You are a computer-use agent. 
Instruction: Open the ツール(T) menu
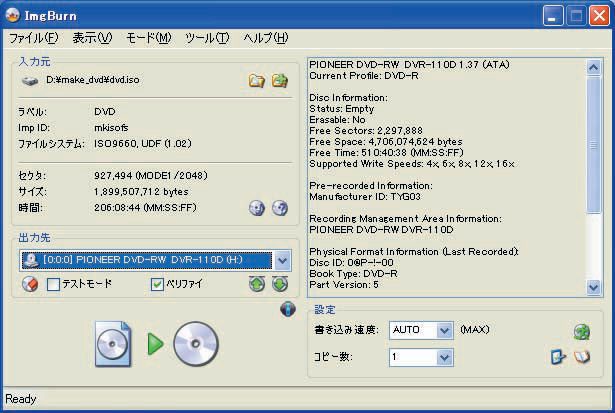(207, 38)
